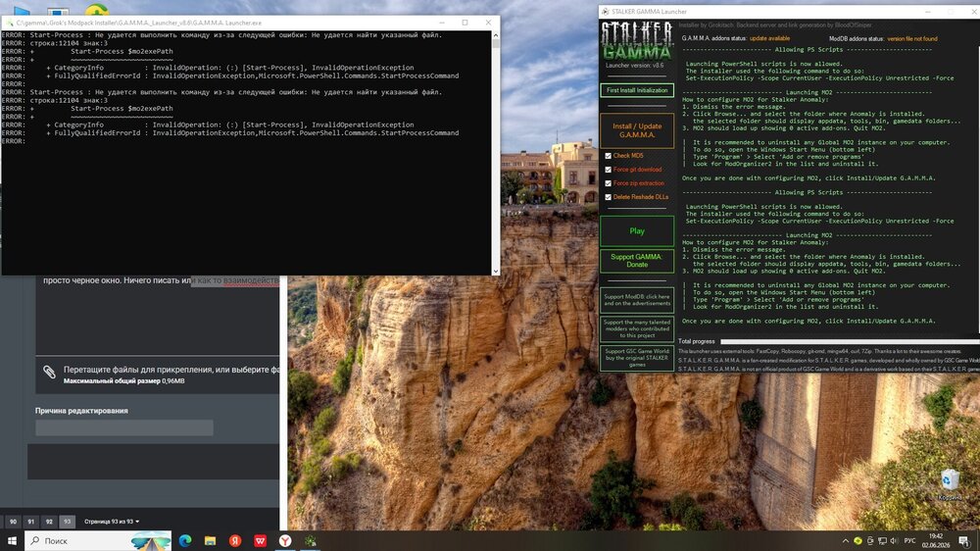
Task: Click the Play button
Action: click(637, 230)
